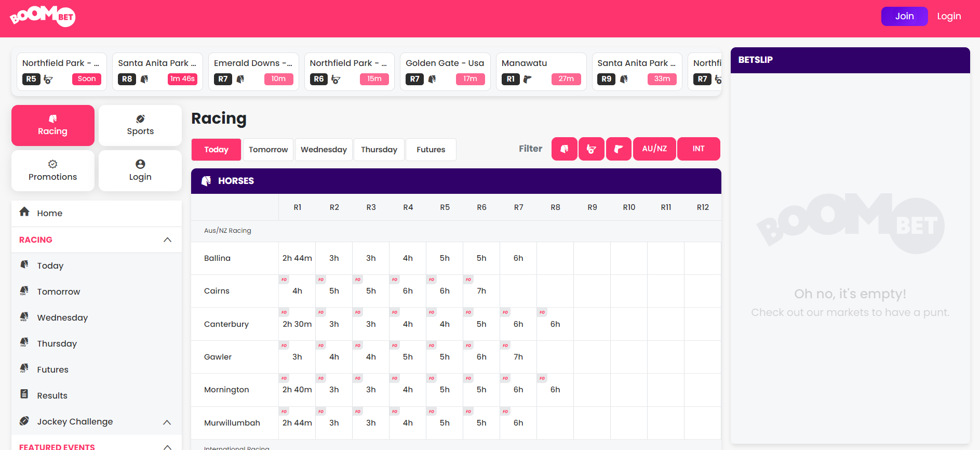
Task: Collapse the RACING sidebar section
Action: (97, 240)
